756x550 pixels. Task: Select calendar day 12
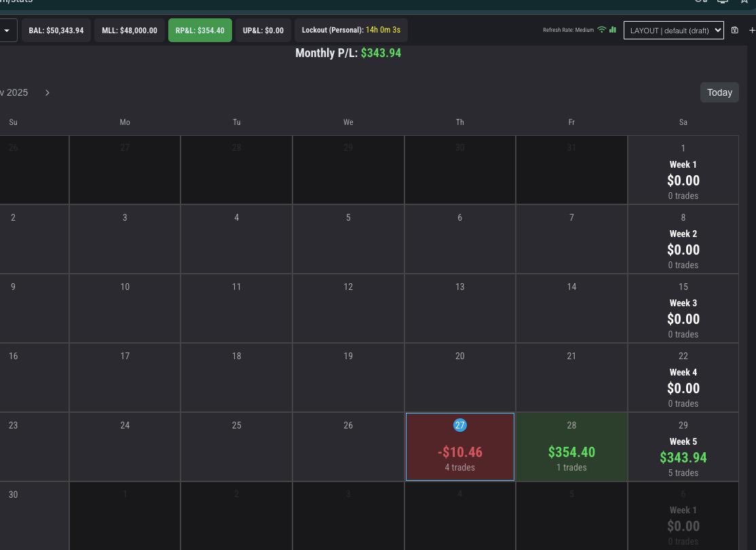coord(348,308)
